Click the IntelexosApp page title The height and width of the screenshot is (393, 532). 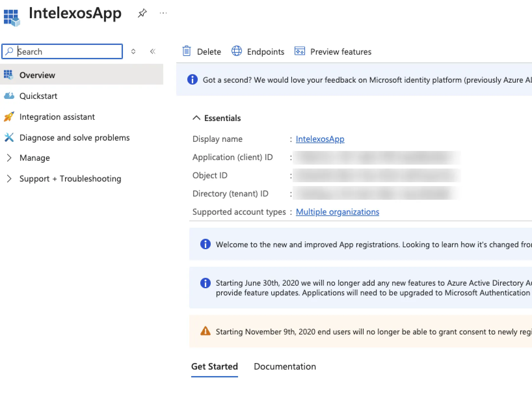(75, 13)
